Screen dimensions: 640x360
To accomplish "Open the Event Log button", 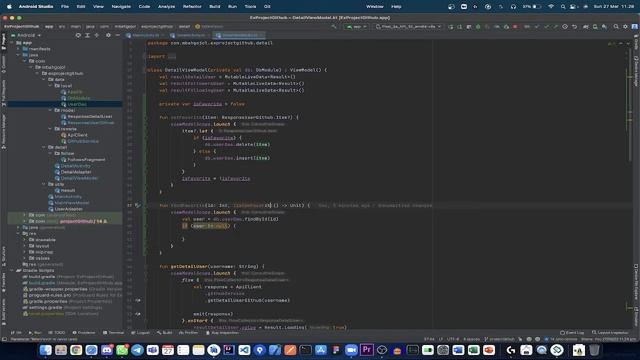I will click(x=572, y=333).
